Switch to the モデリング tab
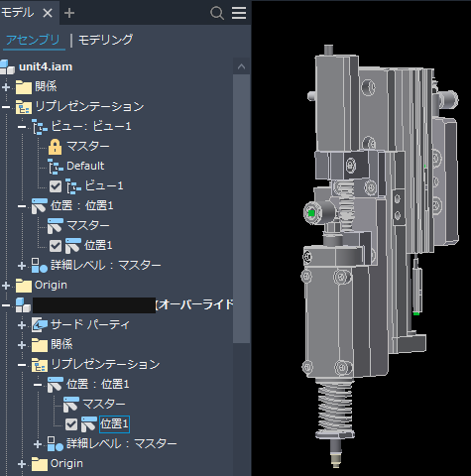 105,40
